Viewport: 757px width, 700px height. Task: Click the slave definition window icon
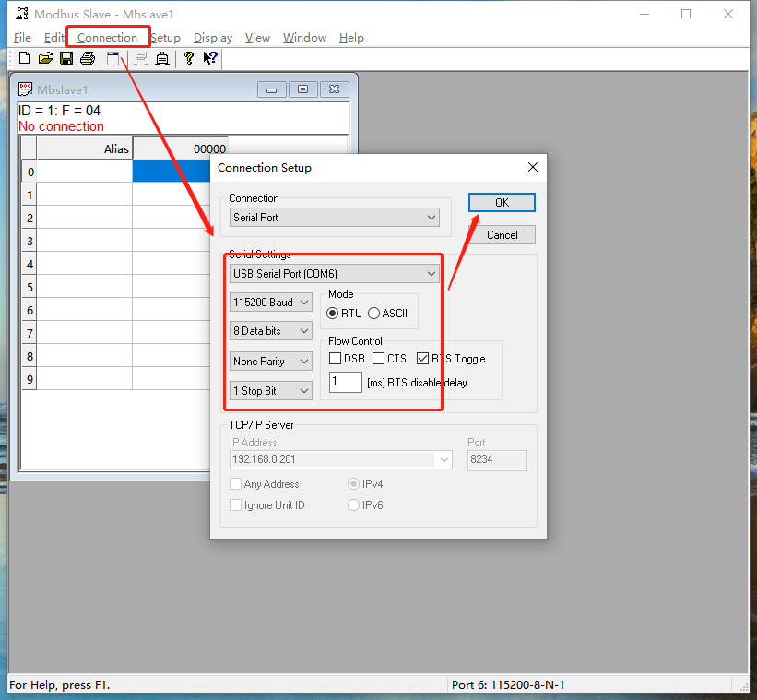113,59
